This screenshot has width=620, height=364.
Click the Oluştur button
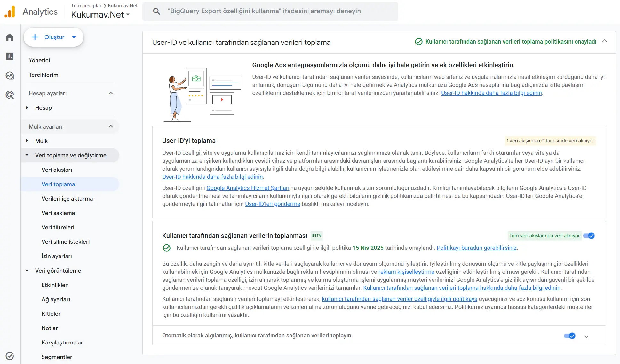click(x=53, y=37)
